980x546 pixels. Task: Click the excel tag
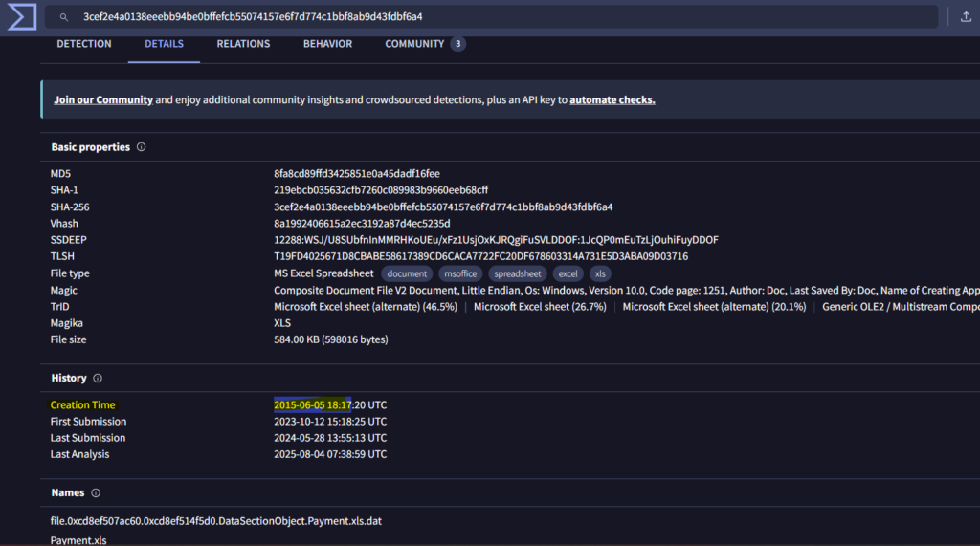(x=568, y=273)
